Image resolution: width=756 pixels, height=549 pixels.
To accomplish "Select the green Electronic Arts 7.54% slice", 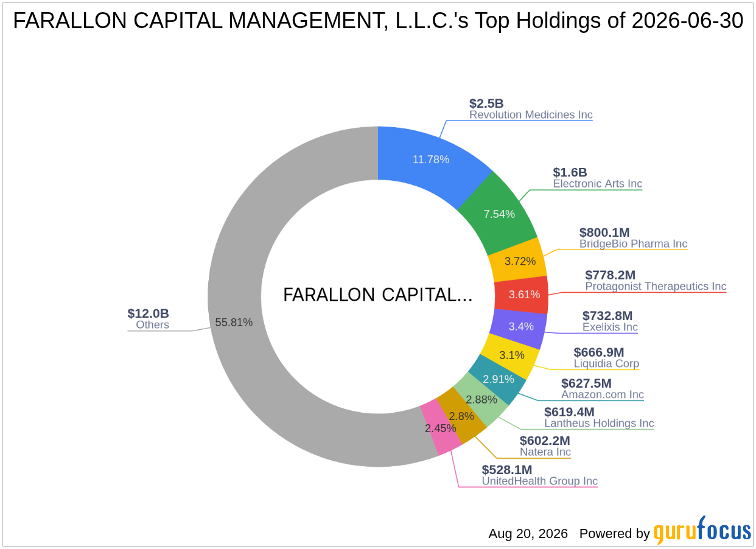I will pos(499,213).
